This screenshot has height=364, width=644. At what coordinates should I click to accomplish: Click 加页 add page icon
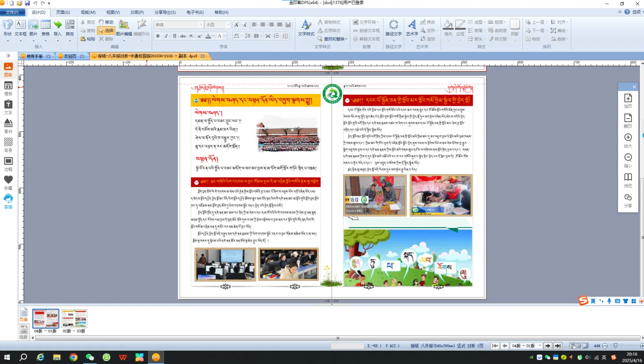click(628, 101)
